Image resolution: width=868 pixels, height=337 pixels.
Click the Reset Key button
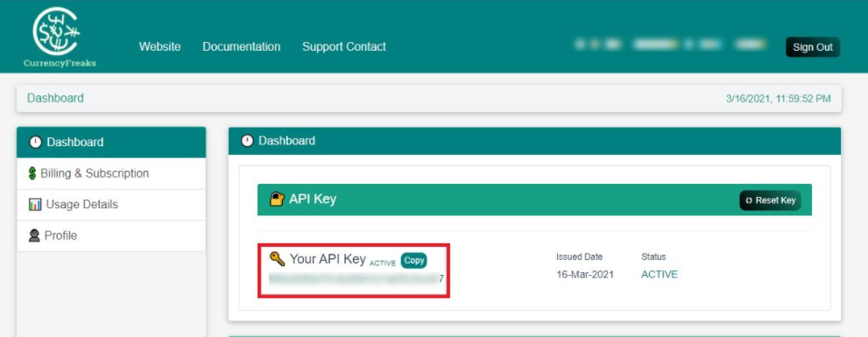coord(770,200)
